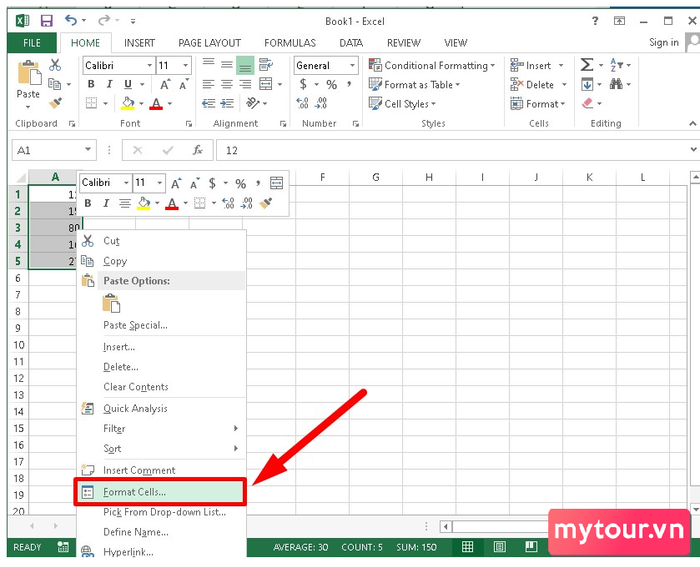
Task: Click the Save icon in quick access toolbar
Action: (46, 21)
